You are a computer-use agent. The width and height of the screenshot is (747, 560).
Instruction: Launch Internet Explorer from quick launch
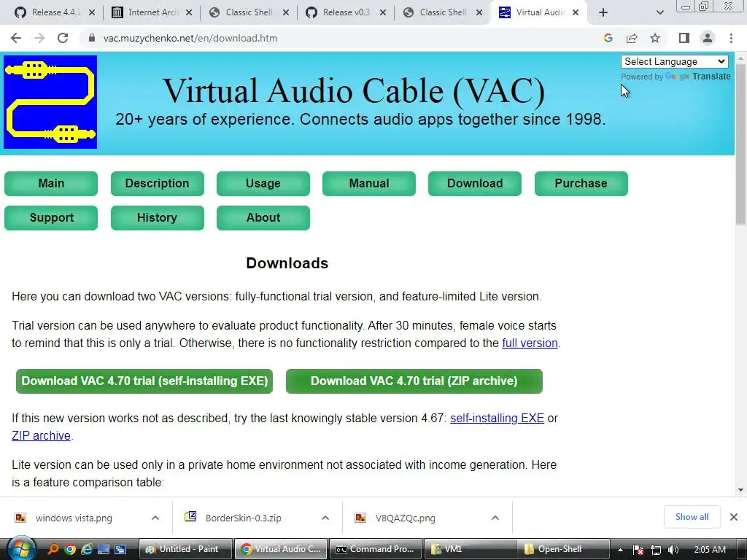87,549
